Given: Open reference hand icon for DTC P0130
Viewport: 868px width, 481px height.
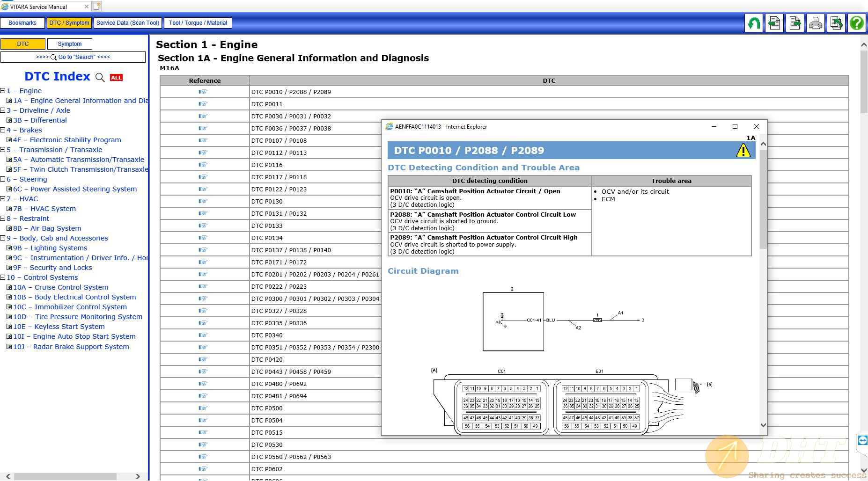Looking at the screenshot, I should (203, 201).
